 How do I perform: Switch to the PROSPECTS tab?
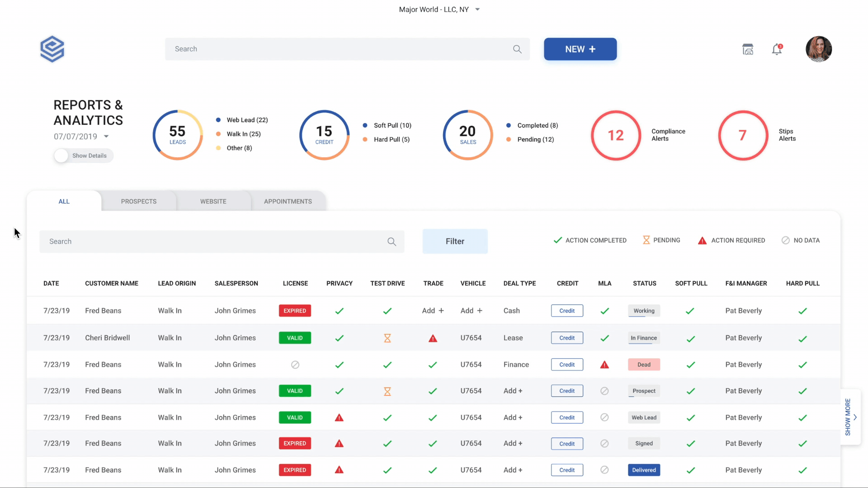coord(138,202)
